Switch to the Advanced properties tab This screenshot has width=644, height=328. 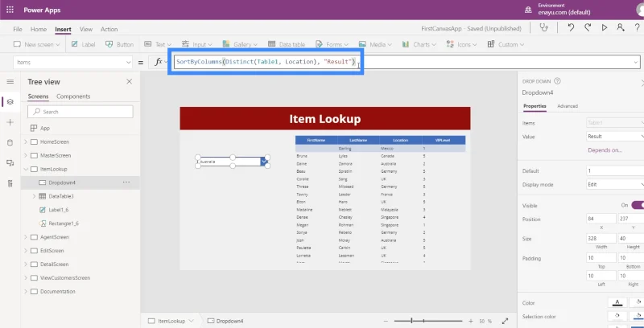pos(568,106)
